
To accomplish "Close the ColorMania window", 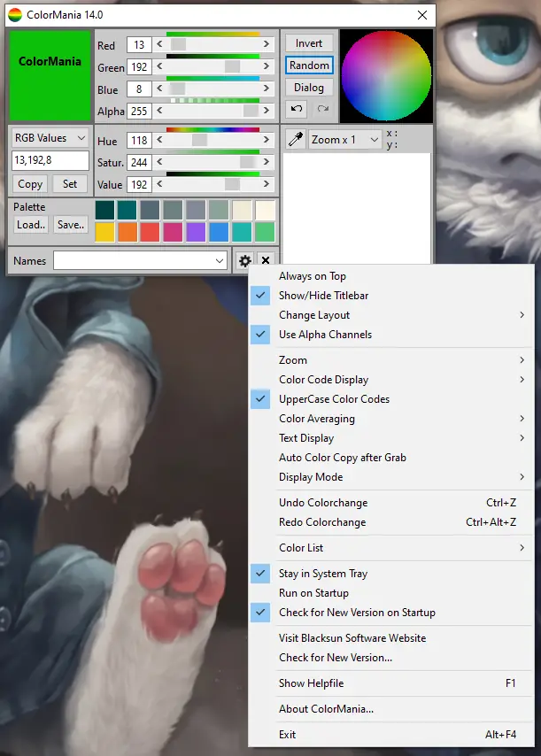I will [422, 15].
